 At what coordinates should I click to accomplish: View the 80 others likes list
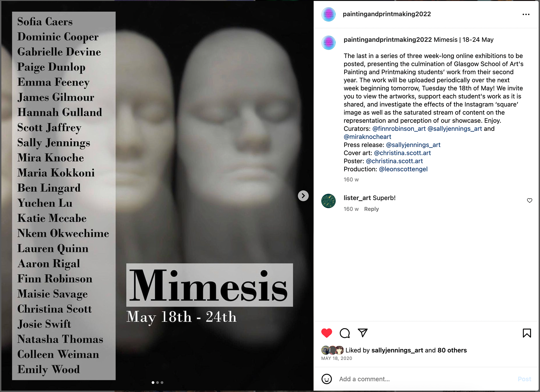452,350
